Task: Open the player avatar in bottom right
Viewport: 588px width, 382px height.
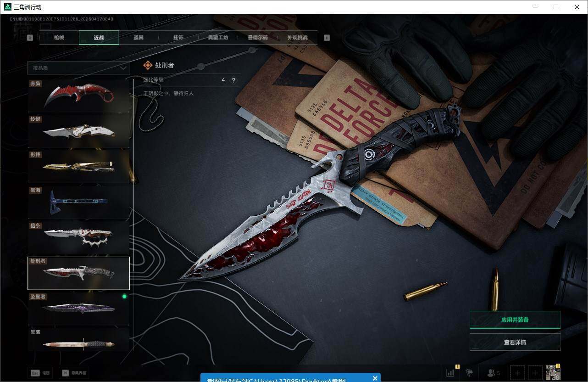Action: 553,372
